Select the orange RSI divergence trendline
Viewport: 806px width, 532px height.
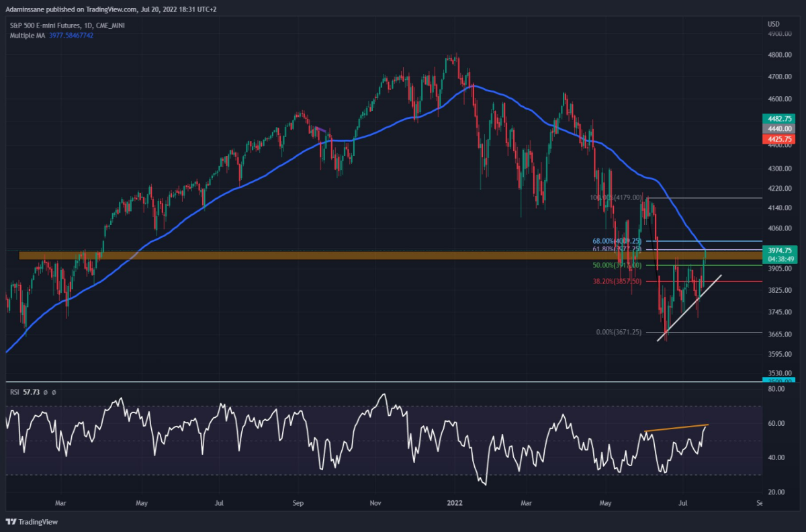point(676,428)
